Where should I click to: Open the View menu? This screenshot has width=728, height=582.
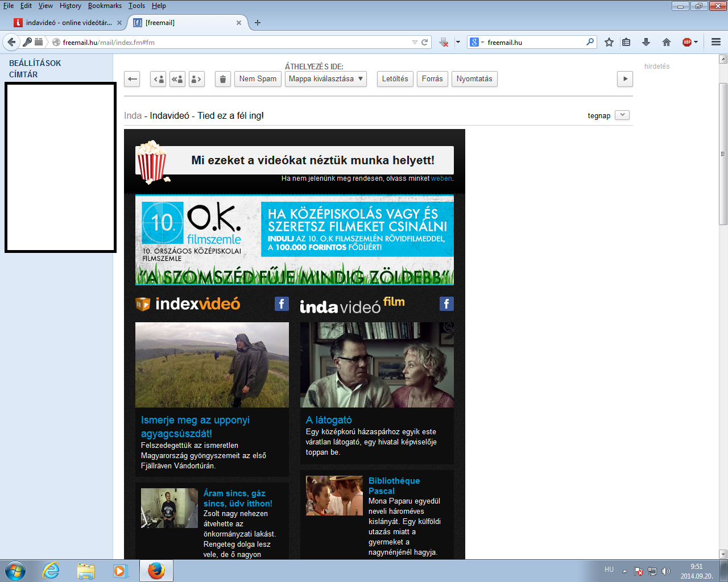pos(45,6)
